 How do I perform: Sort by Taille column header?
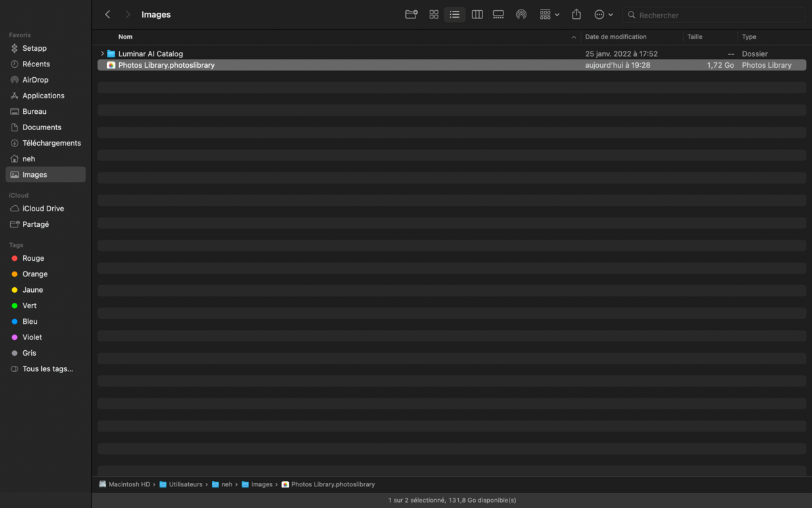point(695,37)
